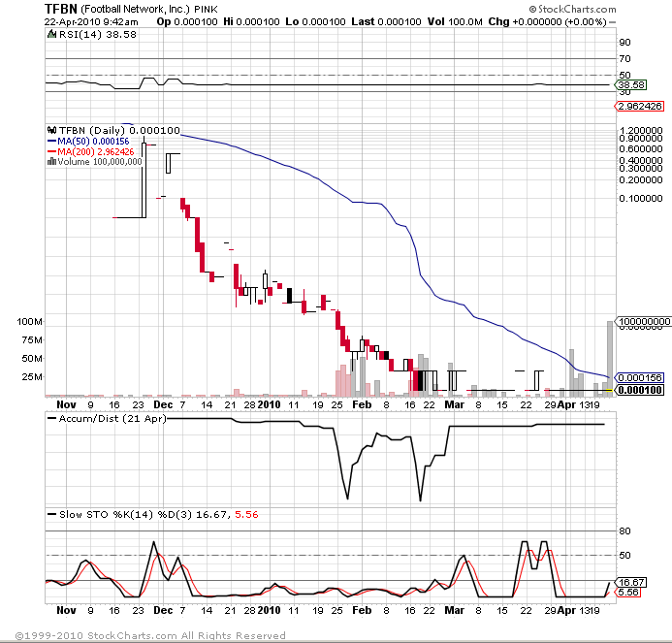Click the Op 0.000100 open value
The width and height of the screenshot is (672, 643).
(x=187, y=21)
